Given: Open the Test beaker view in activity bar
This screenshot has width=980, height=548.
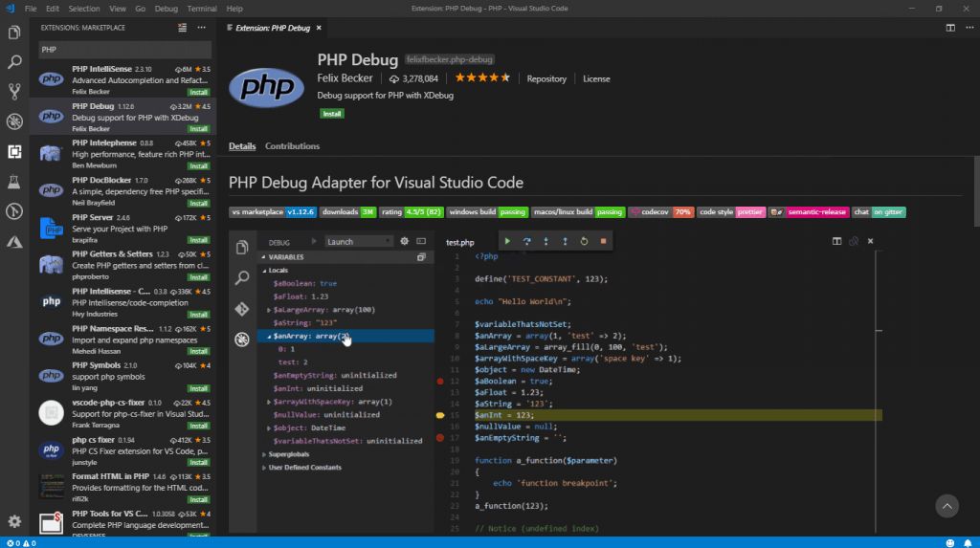Looking at the screenshot, I should pyautogui.click(x=14, y=181).
